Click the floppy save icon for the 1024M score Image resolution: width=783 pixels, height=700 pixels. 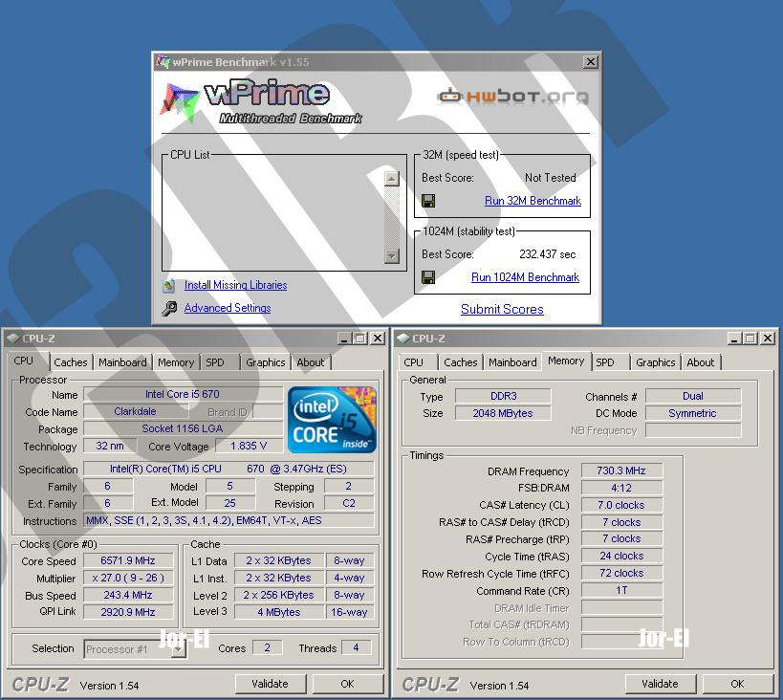tap(428, 277)
